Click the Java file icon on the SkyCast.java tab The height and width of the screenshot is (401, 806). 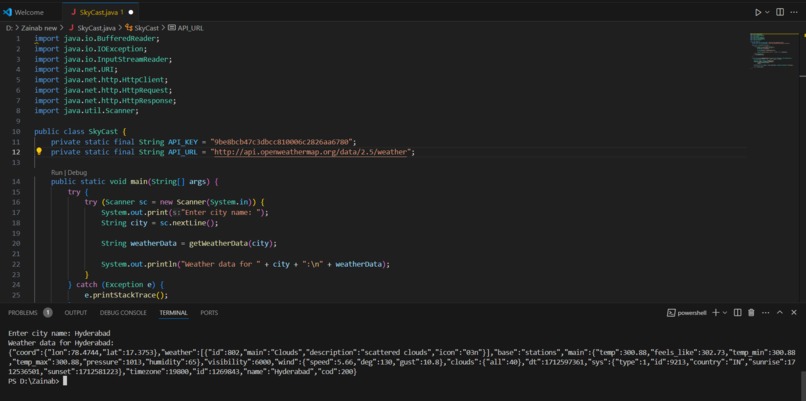click(74, 12)
